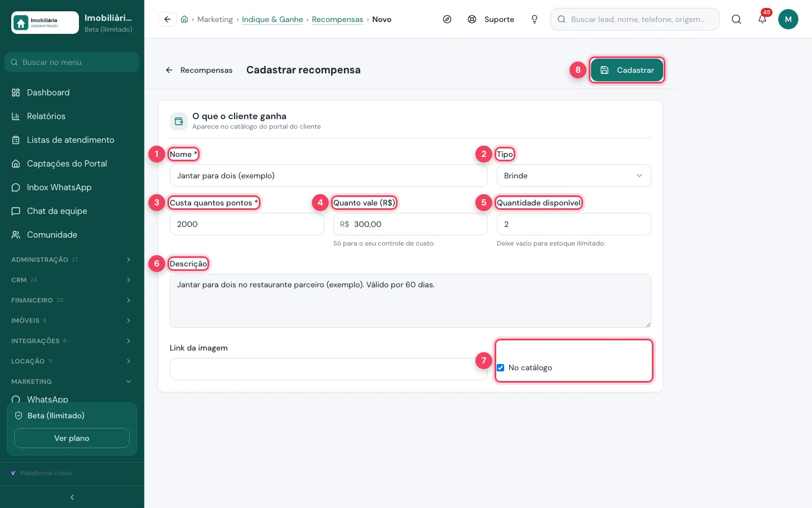Open the Tipo dropdown showing Brinde
This screenshot has height=508, width=812.
pyautogui.click(x=574, y=176)
